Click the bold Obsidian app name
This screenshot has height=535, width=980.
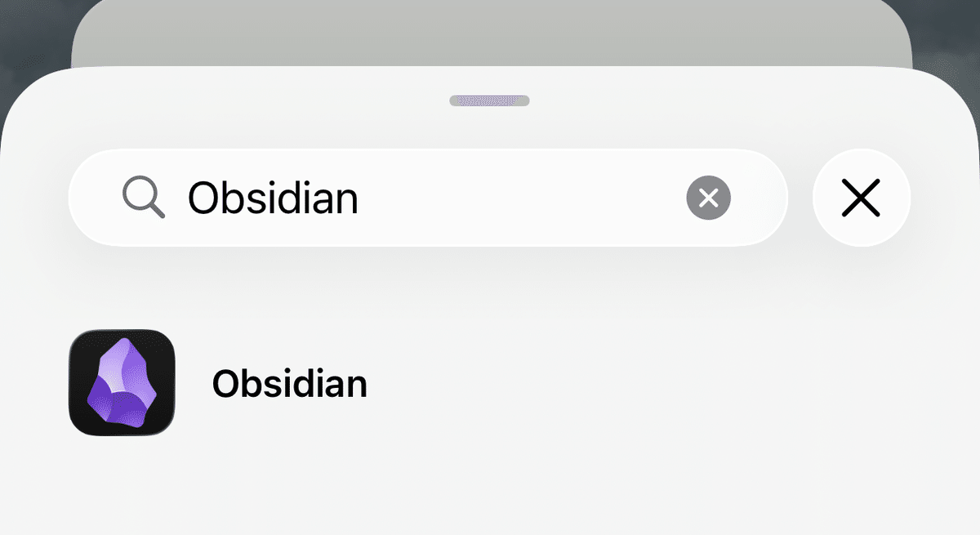coord(289,383)
